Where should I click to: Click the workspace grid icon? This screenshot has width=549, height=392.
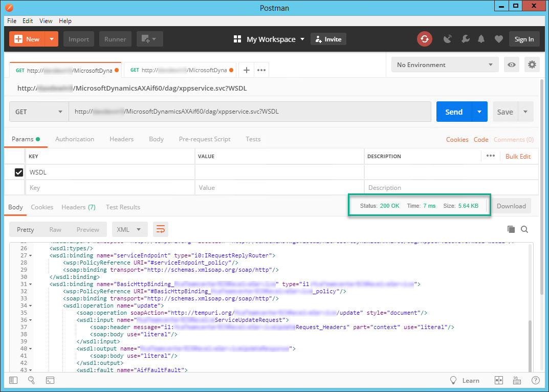point(237,39)
